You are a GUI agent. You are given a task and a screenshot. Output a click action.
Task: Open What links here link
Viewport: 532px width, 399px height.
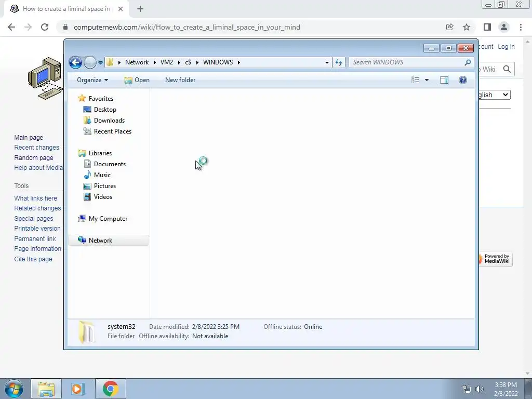click(x=36, y=198)
